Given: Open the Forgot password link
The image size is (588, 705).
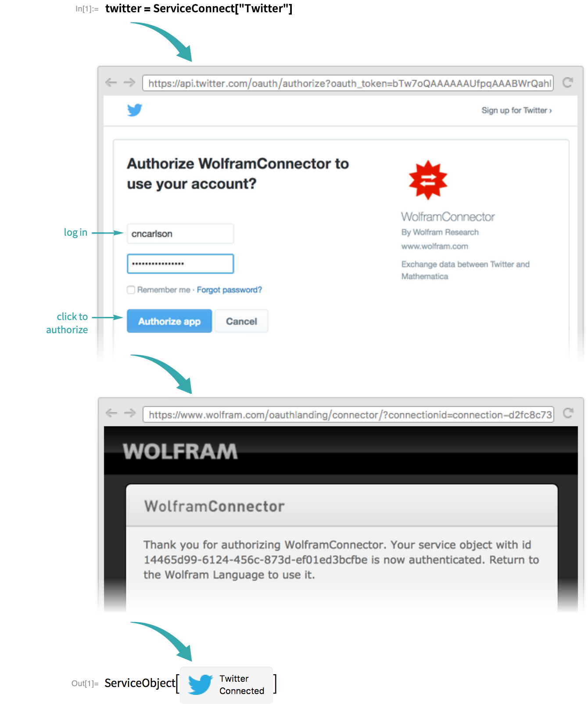Looking at the screenshot, I should [229, 290].
